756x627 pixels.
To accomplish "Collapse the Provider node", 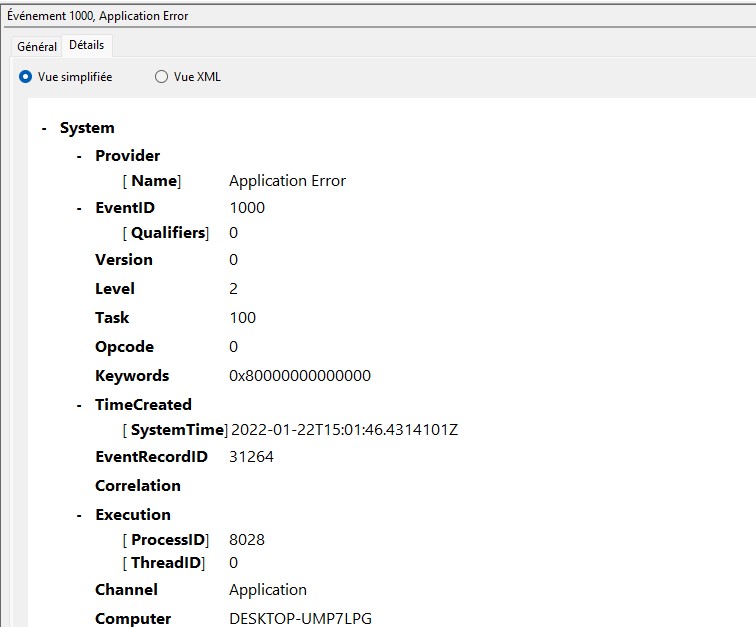I will click(x=79, y=156).
